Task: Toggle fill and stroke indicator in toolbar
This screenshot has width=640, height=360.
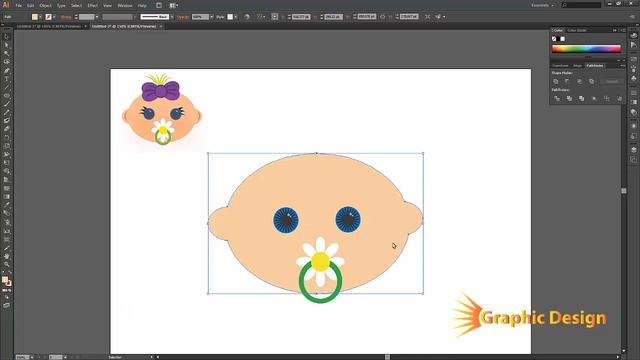Action: tap(7, 281)
